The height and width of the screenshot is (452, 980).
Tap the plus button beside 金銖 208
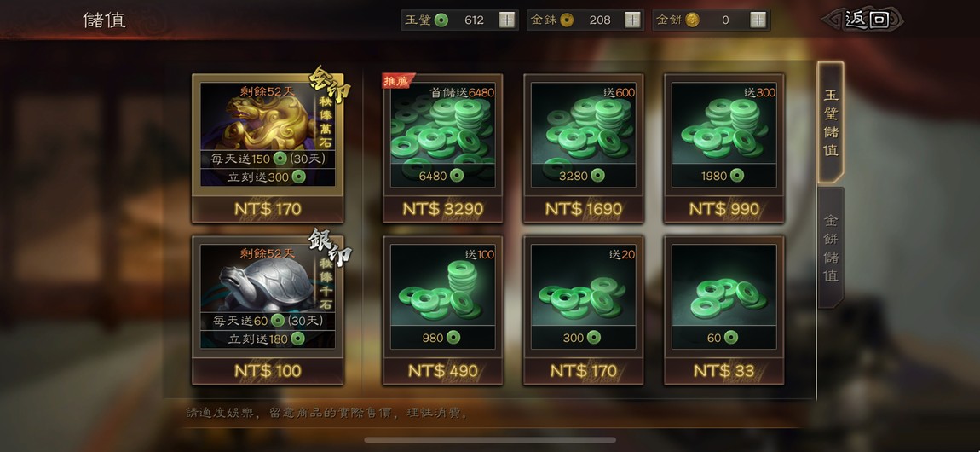point(632,20)
